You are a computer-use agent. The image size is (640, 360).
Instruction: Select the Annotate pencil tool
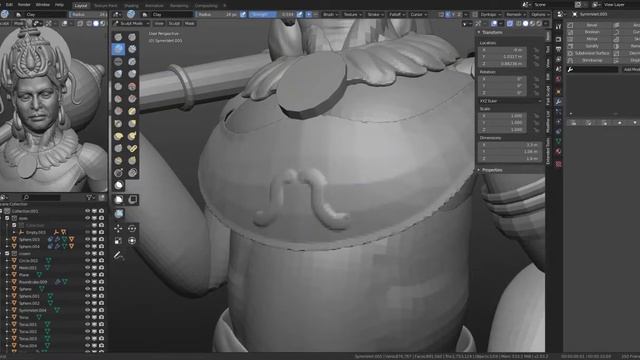(x=119, y=256)
